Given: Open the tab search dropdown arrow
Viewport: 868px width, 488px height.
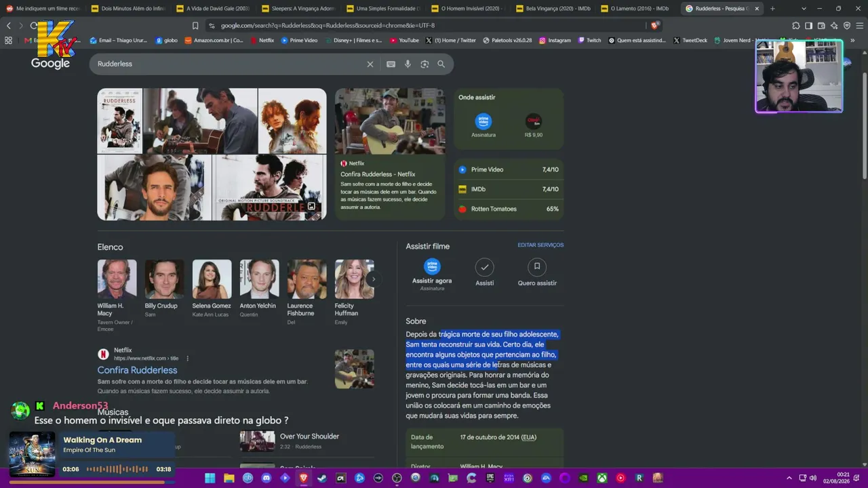Looking at the screenshot, I should (804, 8).
